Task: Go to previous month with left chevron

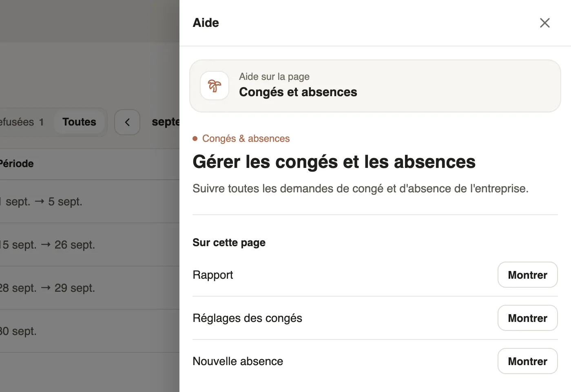Action: tap(127, 122)
